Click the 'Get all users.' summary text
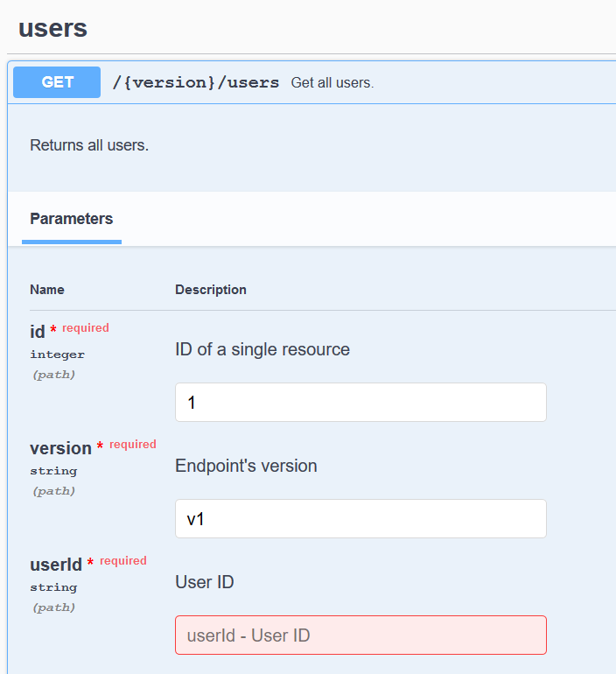 (332, 82)
